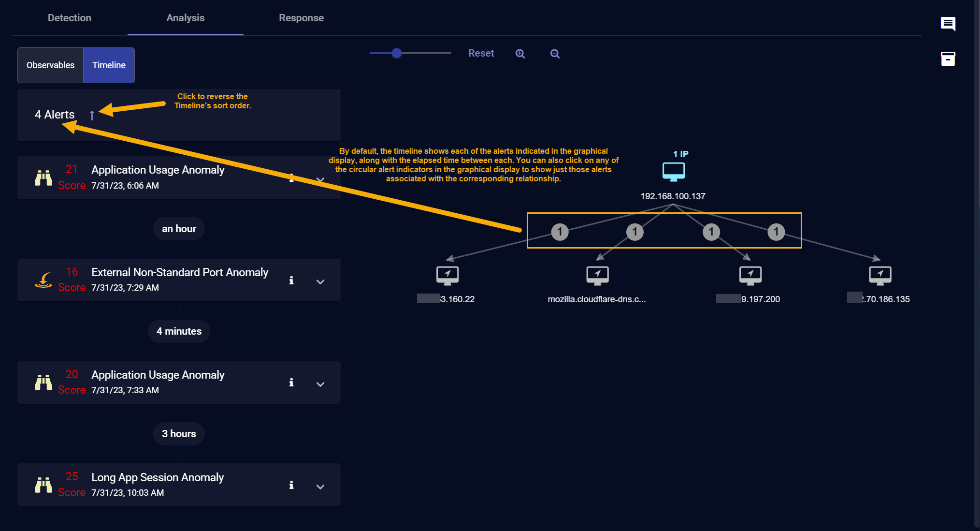Switch to the Observables view
Image resolution: width=980 pixels, height=531 pixels.
[x=50, y=65]
